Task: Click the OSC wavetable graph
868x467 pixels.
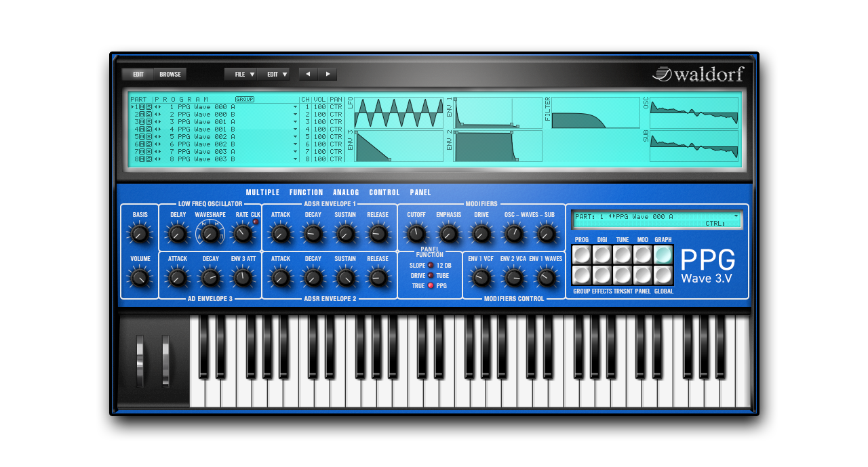Action: tap(694, 113)
